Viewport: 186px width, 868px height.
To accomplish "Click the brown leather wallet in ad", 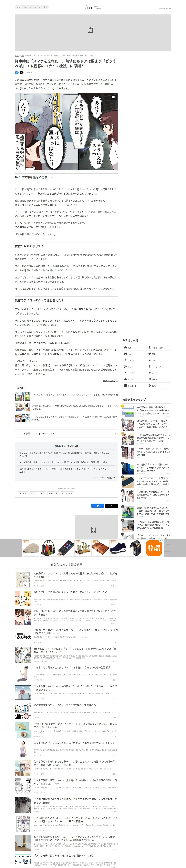I will point(100,548).
